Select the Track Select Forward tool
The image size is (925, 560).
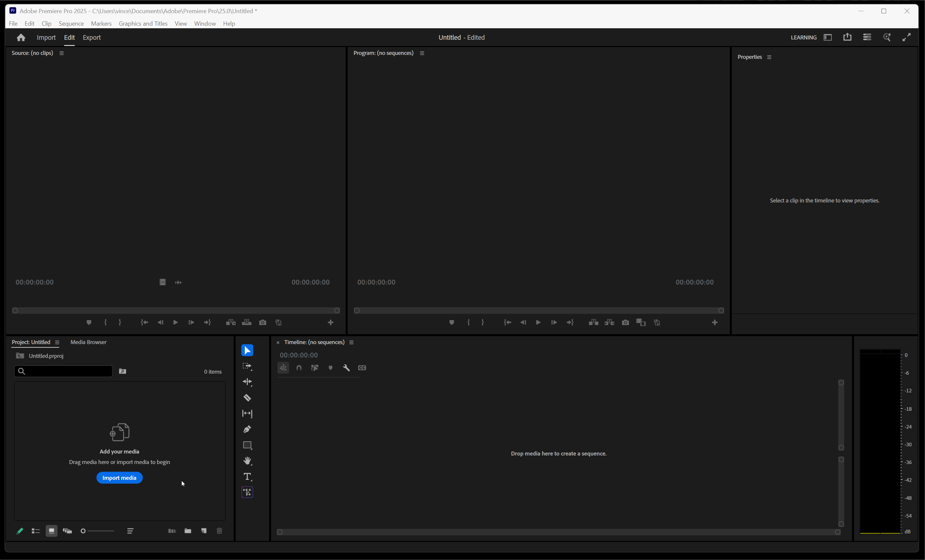tap(247, 367)
